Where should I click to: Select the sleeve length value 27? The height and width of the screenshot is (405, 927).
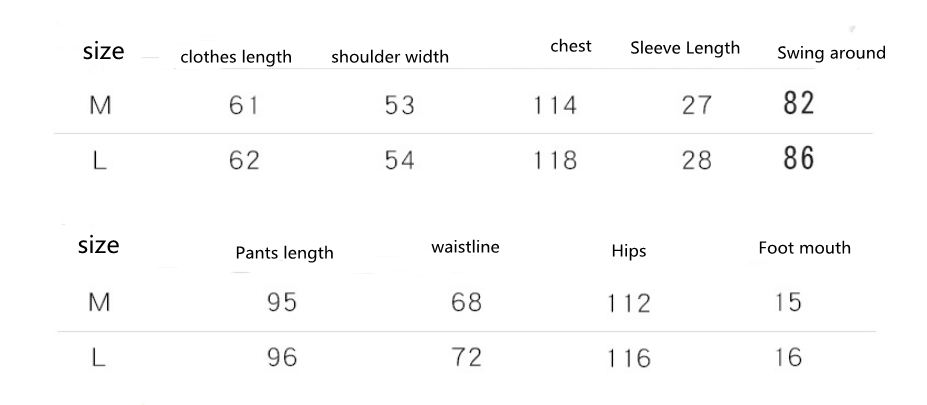[696, 105]
